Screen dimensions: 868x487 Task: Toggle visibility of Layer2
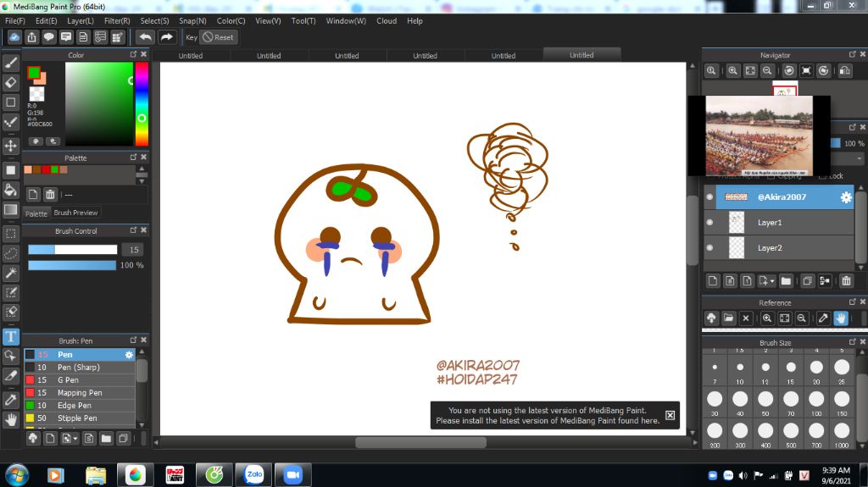(x=709, y=248)
